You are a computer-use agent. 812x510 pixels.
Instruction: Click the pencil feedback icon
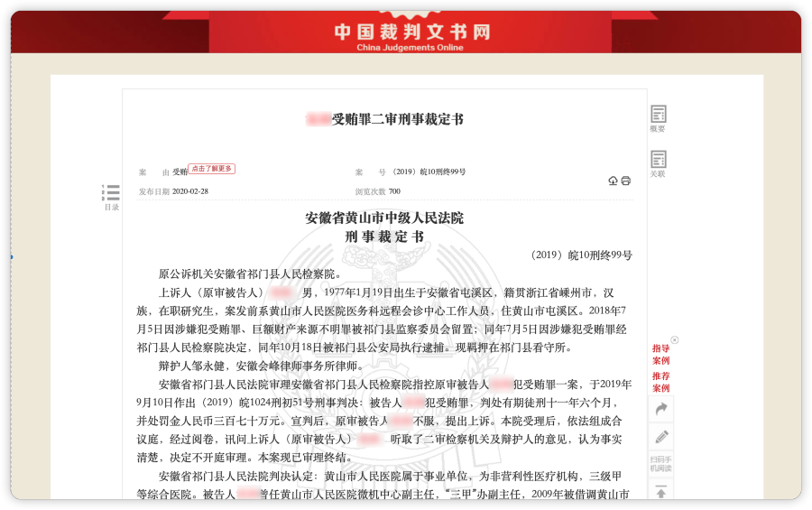coord(660,437)
